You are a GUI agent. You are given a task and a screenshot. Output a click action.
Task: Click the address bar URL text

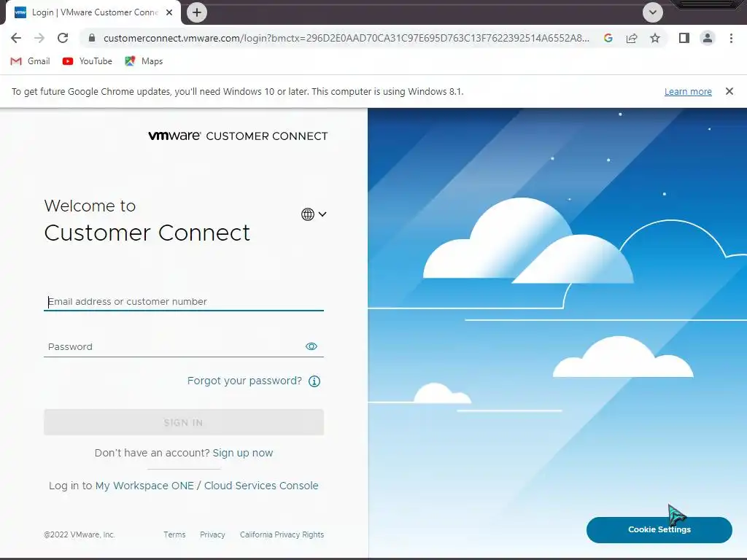click(347, 38)
